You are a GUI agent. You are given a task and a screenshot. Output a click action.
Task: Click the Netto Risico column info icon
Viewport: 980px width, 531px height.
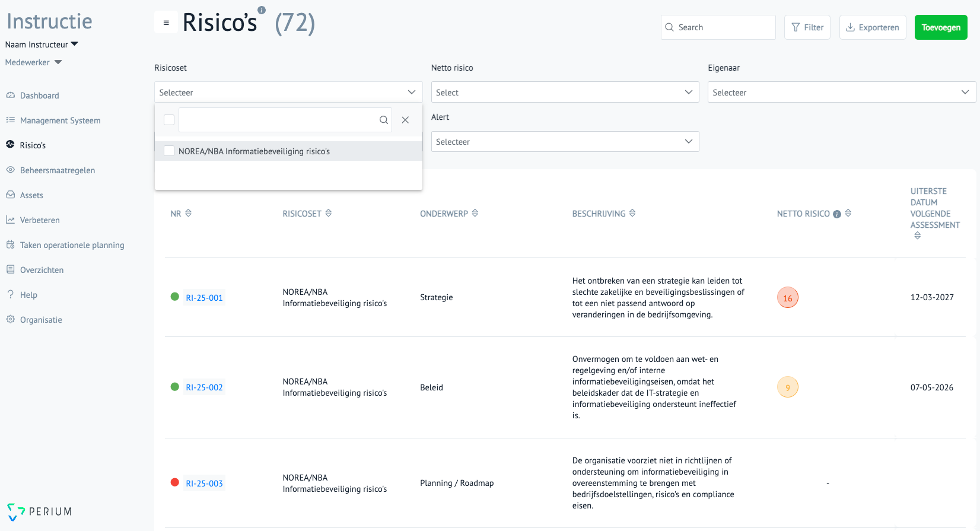point(837,214)
